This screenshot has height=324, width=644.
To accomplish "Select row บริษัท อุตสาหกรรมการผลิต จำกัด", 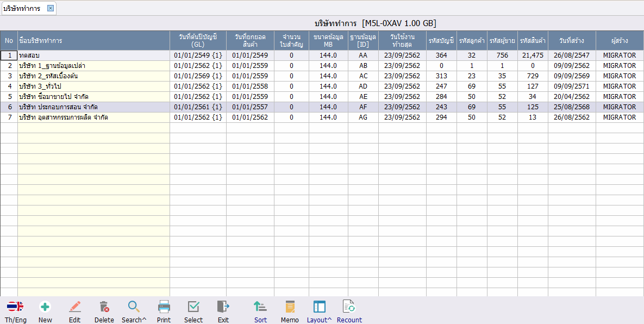I will 322,117.
